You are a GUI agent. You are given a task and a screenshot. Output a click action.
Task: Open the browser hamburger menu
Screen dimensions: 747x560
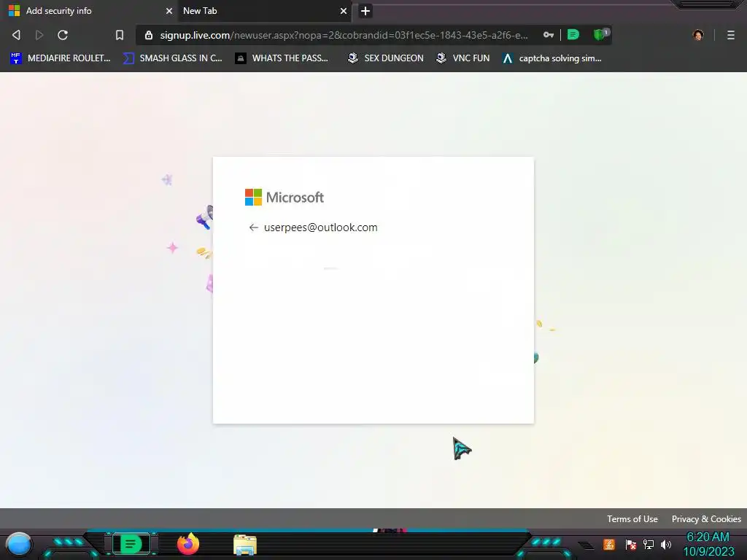point(731,35)
